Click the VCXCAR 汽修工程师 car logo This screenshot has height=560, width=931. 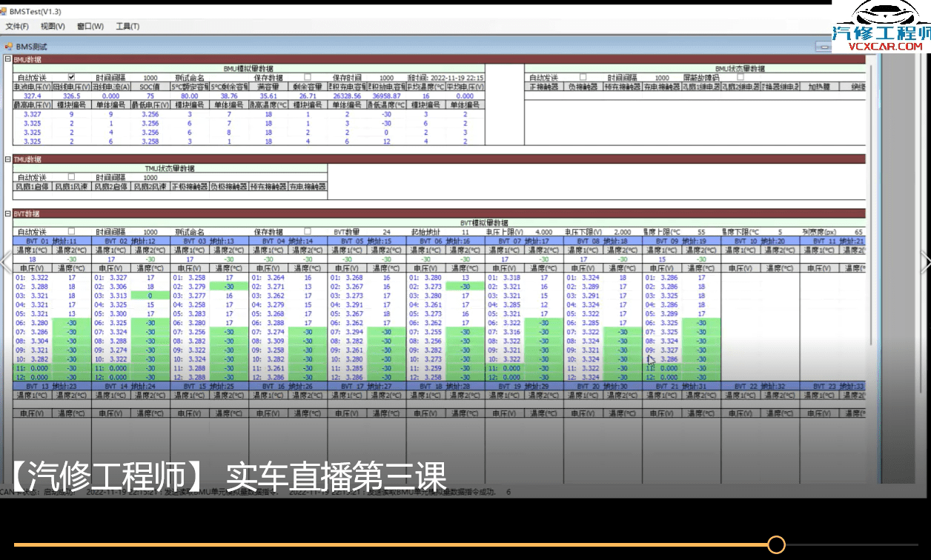[884, 19]
